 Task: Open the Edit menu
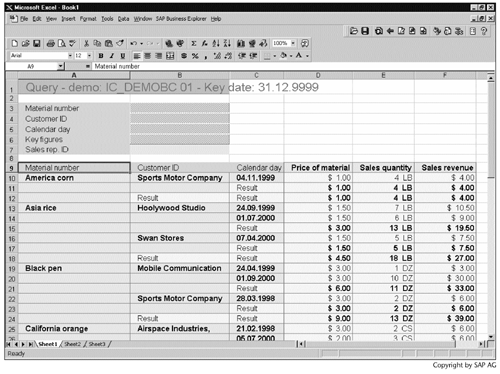[x=37, y=19]
